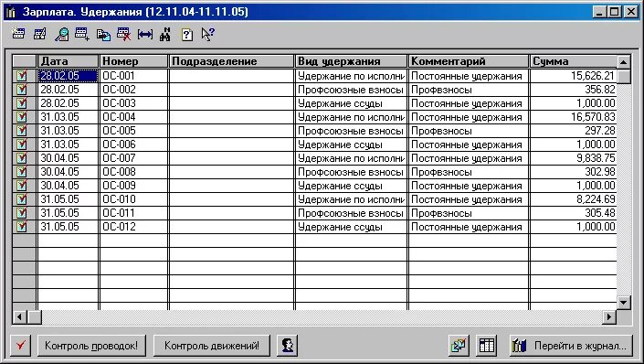The width and height of the screenshot is (644, 364).
Task: Click the amount cell 16,570.83
Action: 574,117
